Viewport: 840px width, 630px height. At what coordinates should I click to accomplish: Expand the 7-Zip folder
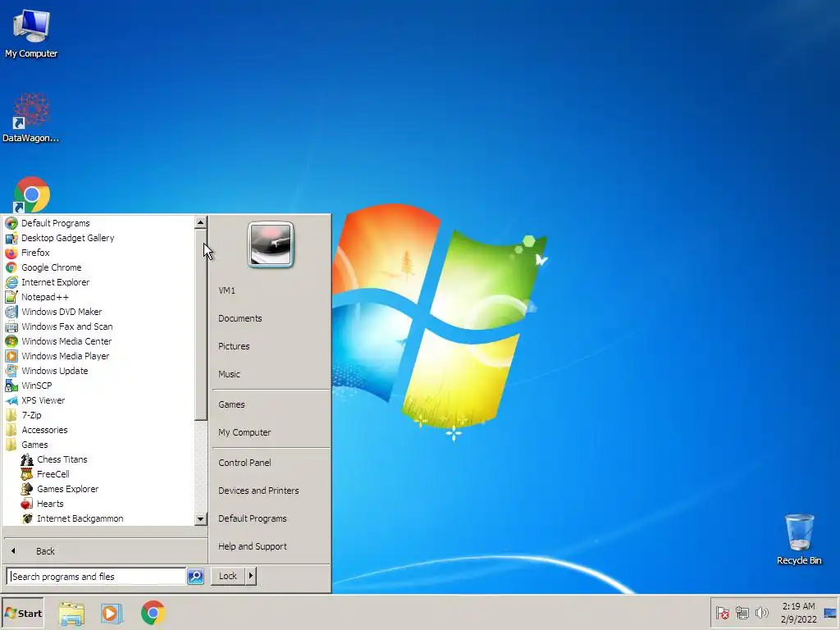[31, 414]
